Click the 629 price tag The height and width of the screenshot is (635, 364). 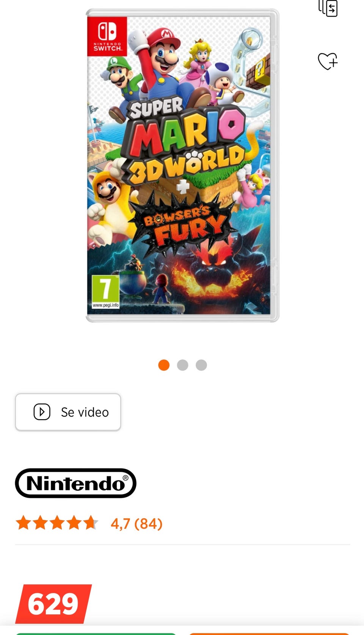click(53, 604)
